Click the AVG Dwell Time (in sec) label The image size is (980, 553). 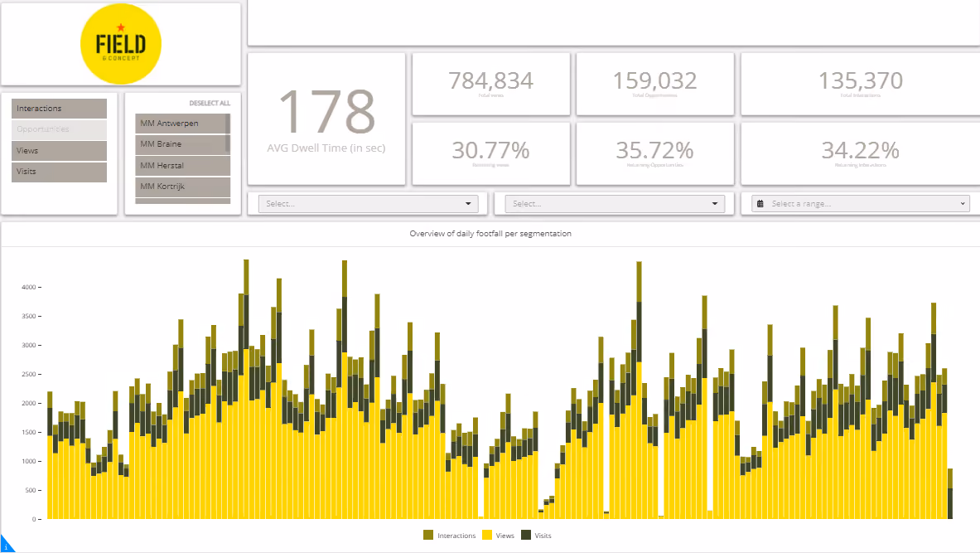[326, 148]
